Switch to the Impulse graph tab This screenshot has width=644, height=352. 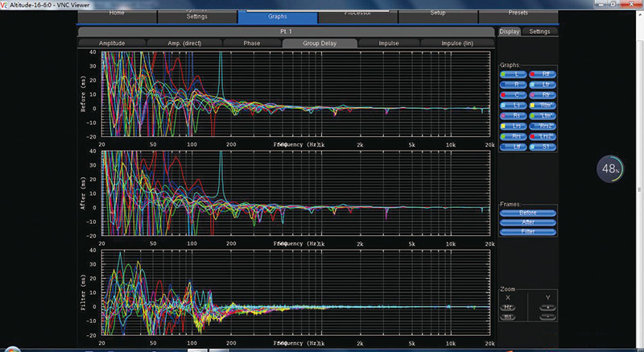(389, 43)
